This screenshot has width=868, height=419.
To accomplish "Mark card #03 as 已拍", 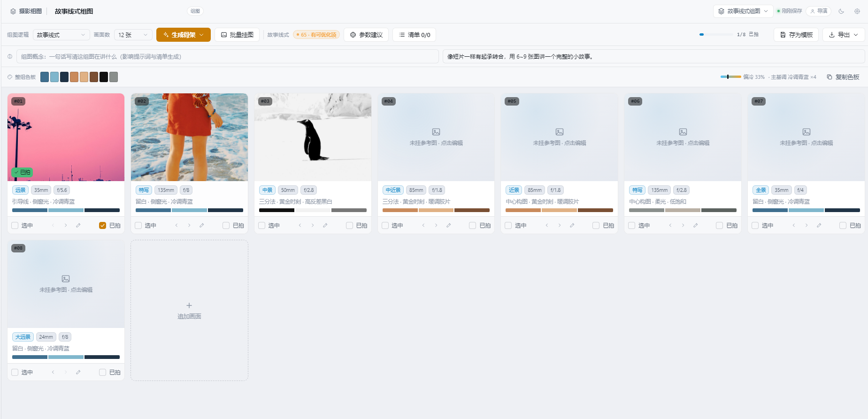I will point(350,225).
